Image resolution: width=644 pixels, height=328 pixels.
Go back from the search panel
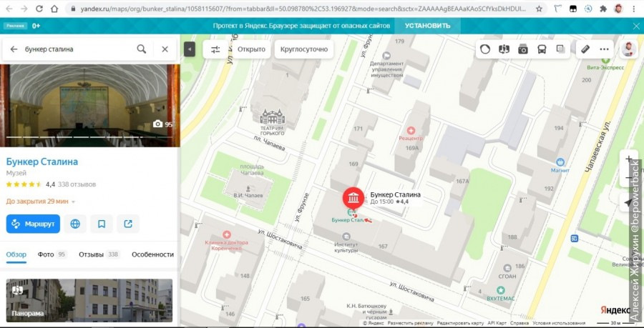click(14, 49)
